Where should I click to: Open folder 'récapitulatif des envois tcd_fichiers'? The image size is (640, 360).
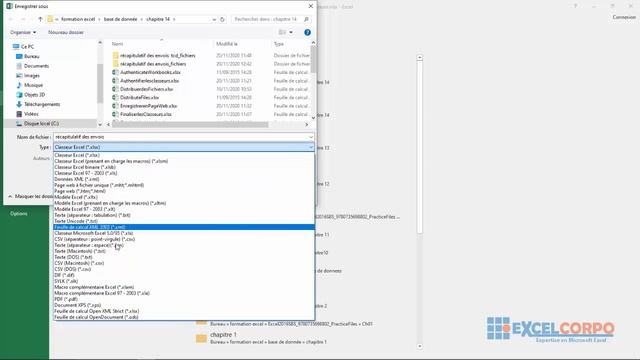pos(158,56)
